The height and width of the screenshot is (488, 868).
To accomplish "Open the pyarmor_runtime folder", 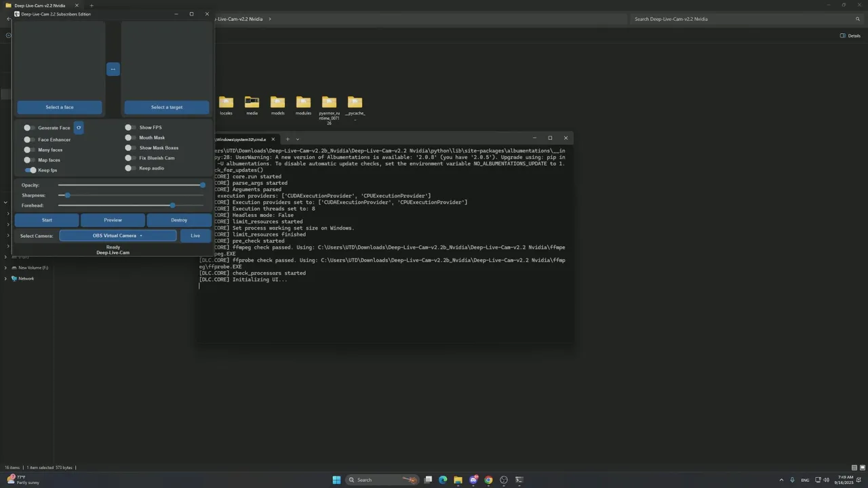I will 329,110.
